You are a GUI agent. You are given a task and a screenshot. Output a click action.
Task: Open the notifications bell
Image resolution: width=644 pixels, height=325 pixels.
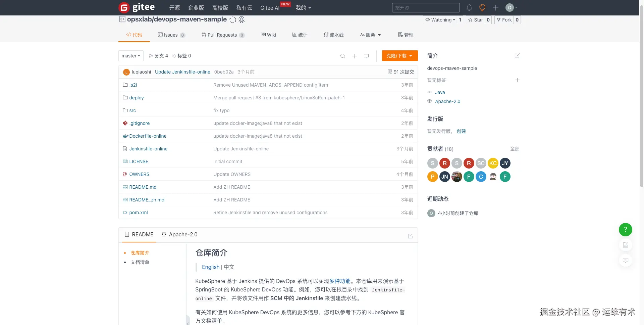click(x=469, y=7)
